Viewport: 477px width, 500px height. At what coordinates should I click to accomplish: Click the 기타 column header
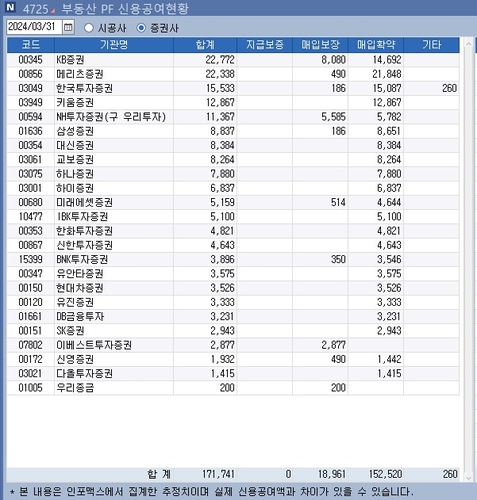(432, 45)
